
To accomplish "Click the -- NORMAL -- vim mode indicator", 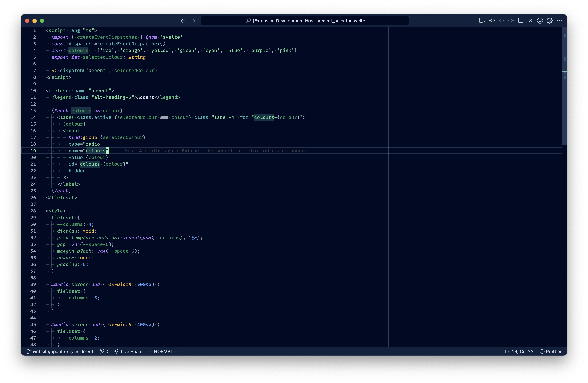I will pyautogui.click(x=163, y=351).
